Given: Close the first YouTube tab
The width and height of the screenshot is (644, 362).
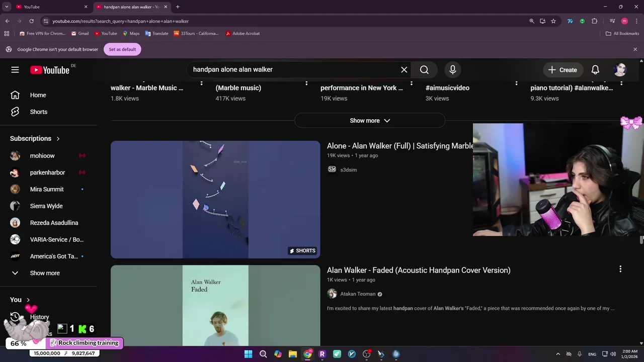Looking at the screenshot, I should pos(86,7).
